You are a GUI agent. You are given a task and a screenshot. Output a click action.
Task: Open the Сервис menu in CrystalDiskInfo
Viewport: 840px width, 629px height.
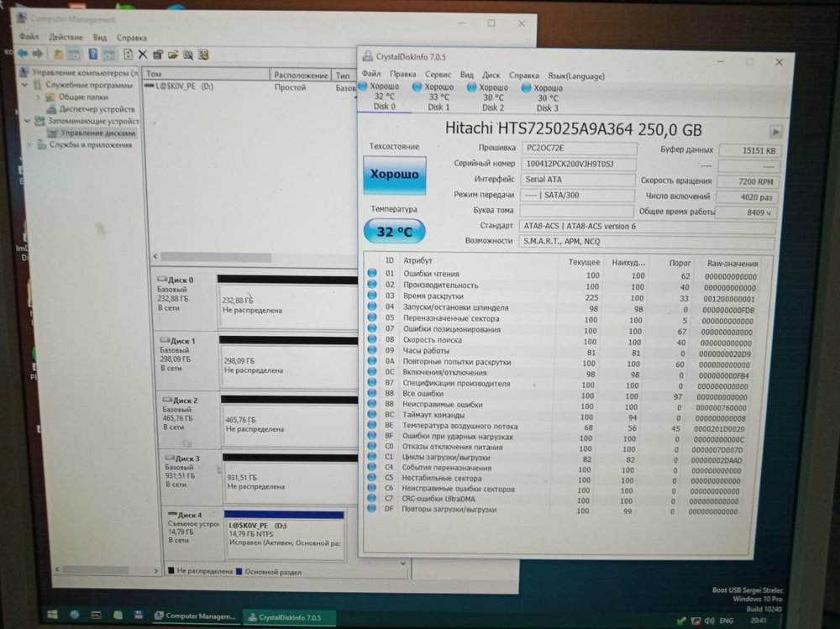tap(438, 76)
